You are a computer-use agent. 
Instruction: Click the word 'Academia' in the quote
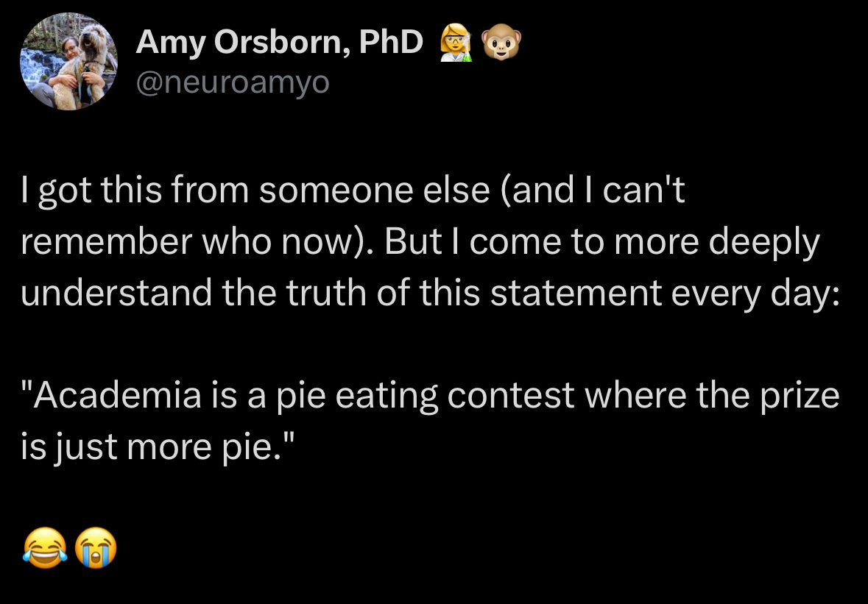pyautogui.click(x=117, y=396)
